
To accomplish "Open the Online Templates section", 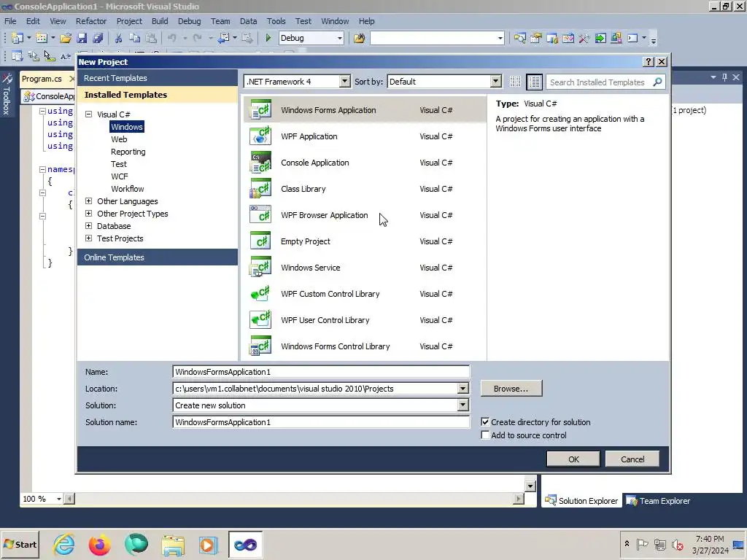I will 158,257.
